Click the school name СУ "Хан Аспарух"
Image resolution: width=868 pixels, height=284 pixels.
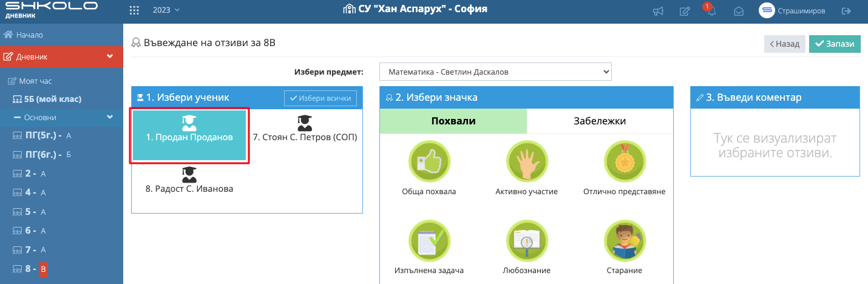coord(415,9)
